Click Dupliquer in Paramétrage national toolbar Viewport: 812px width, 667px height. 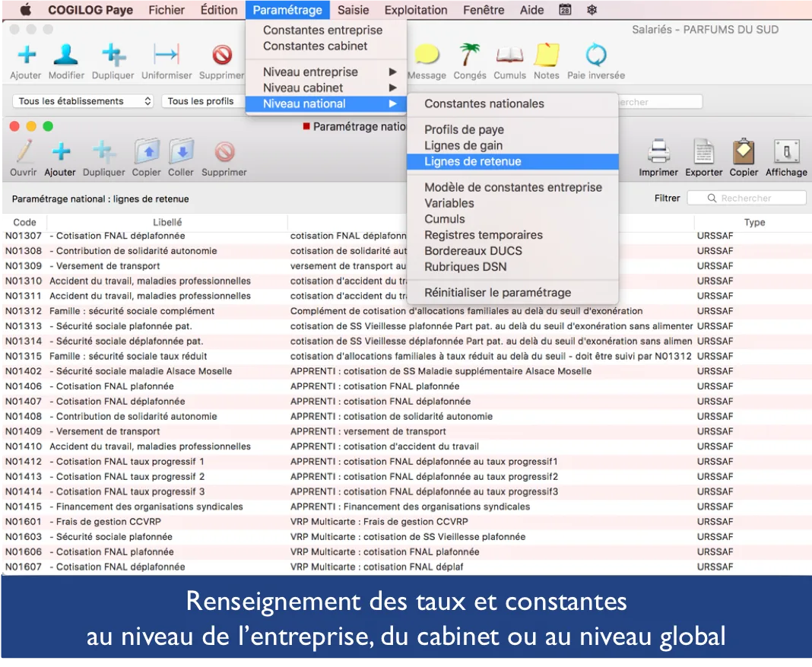coord(103,152)
